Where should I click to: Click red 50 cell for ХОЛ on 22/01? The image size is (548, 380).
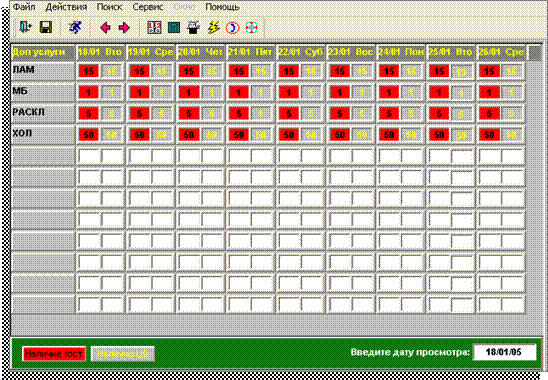click(289, 135)
